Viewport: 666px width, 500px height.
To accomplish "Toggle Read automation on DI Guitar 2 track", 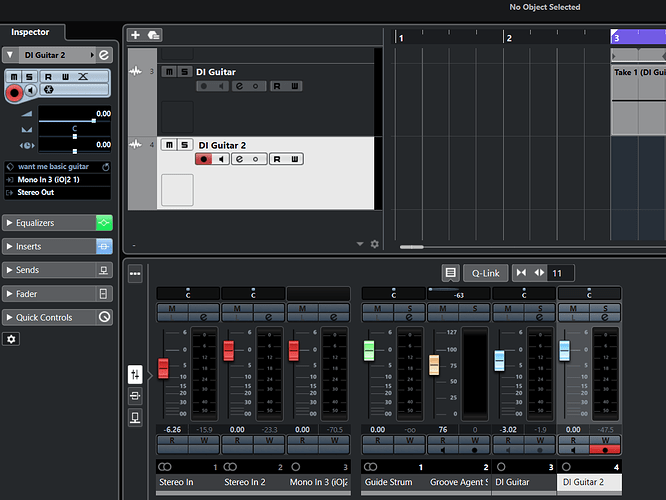I will click(277, 159).
